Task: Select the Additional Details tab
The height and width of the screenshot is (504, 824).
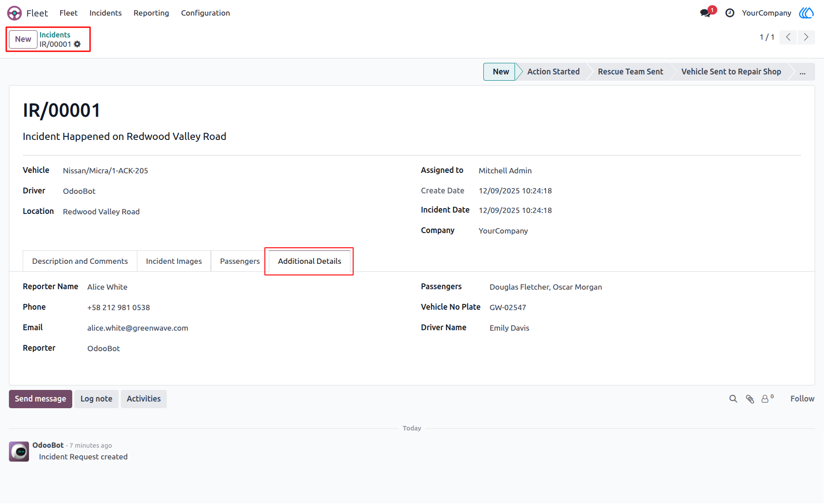Action: click(309, 261)
